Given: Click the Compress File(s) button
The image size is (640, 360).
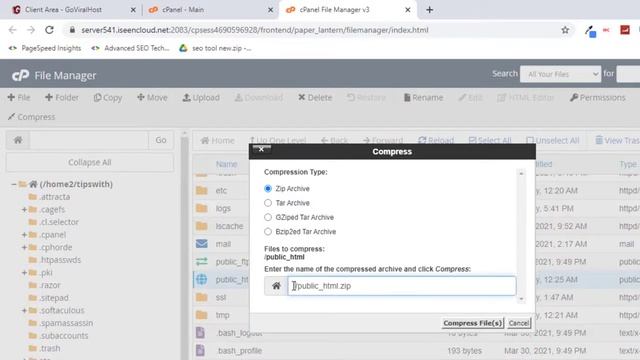Looking at the screenshot, I should [x=473, y=323].
